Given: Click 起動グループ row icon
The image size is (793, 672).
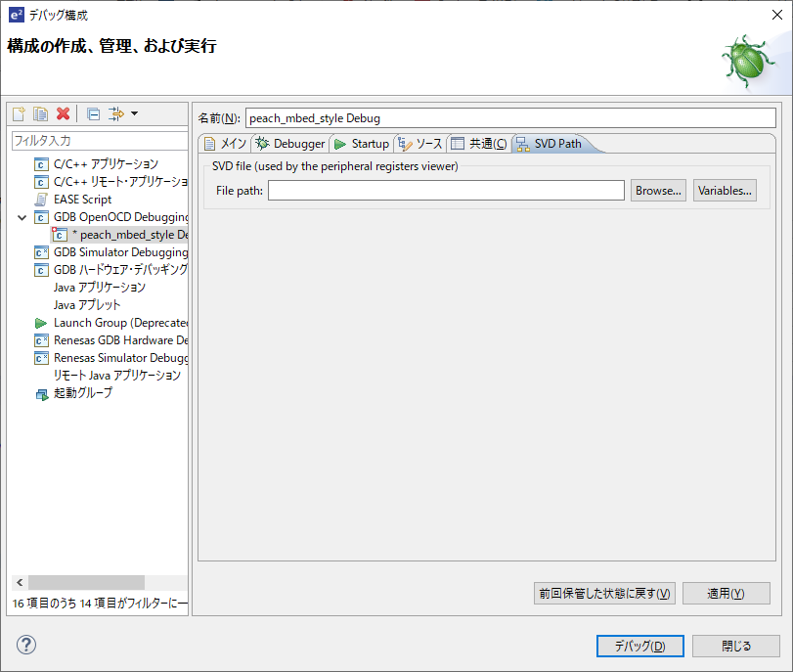Looking at the screenshot, I should click(x=41, y=394).
